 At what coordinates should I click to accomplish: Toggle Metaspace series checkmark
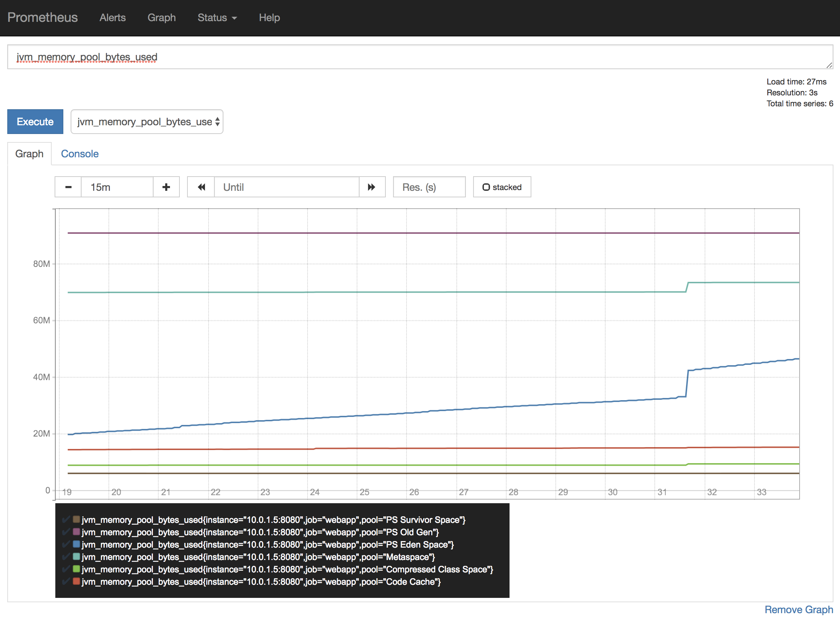(x=66, y=556)
